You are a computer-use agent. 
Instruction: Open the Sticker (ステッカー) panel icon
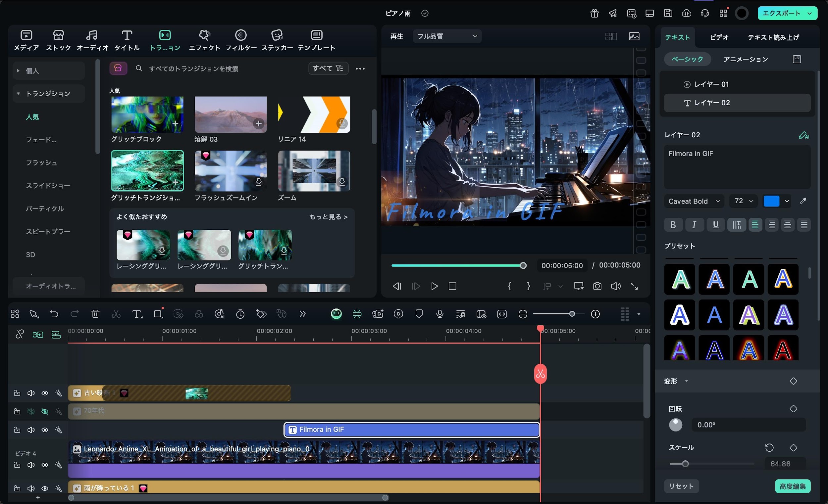point(277,35)
